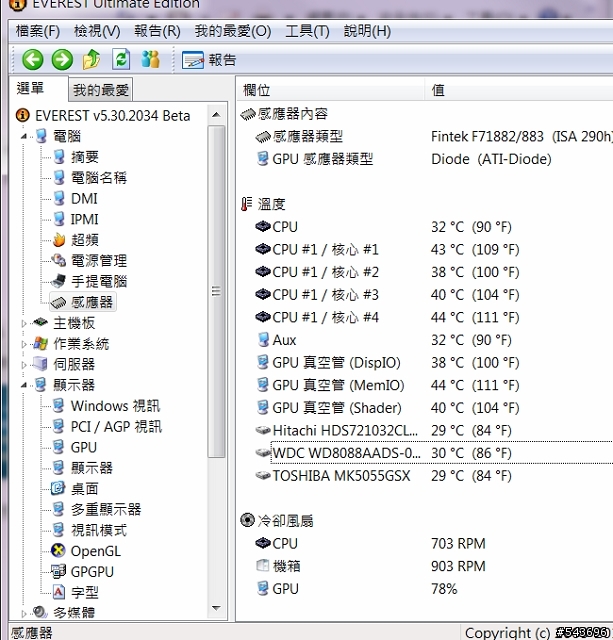The width and height of the screenshot is (613, 640).
Task: Click the Windows logo icon for 作業系統
Action: [x=41, y=344]
